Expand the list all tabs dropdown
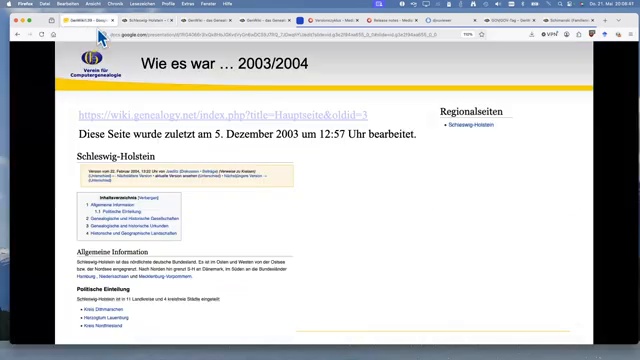Image resolution: width=640 pixels, height=360 pixels. tap(618, 20)
